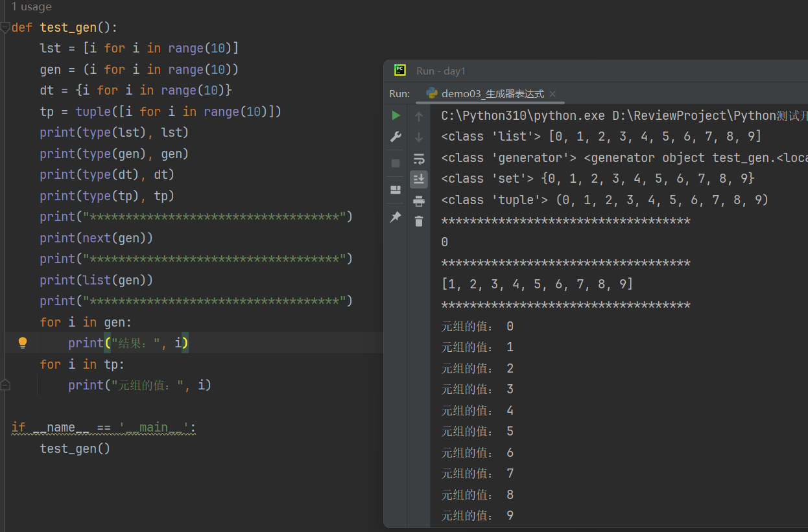808x532 pixels.
Task: Click output line '元组的值： 2'
Action: tap(478, 369)
